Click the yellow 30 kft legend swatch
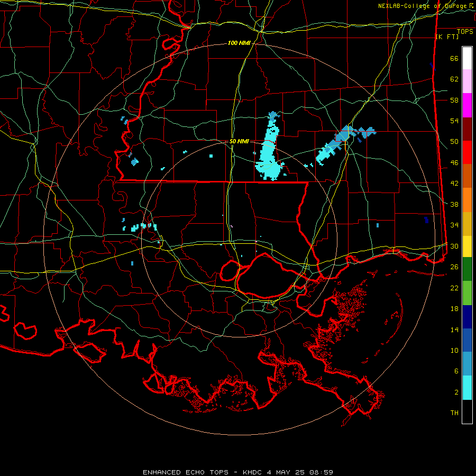The width and height of the screenshot is (476, 476). 467,246
